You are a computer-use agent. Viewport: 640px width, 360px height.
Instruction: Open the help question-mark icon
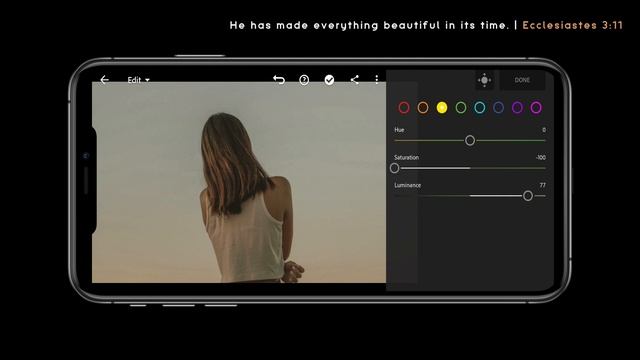click(304, 80)
